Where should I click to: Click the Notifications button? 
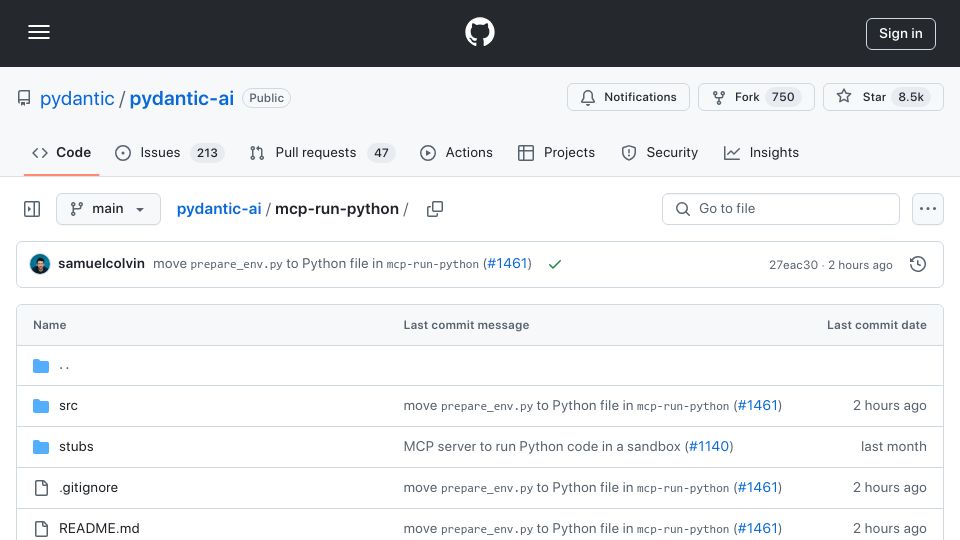pyautogui.click(x=628, y=97)
